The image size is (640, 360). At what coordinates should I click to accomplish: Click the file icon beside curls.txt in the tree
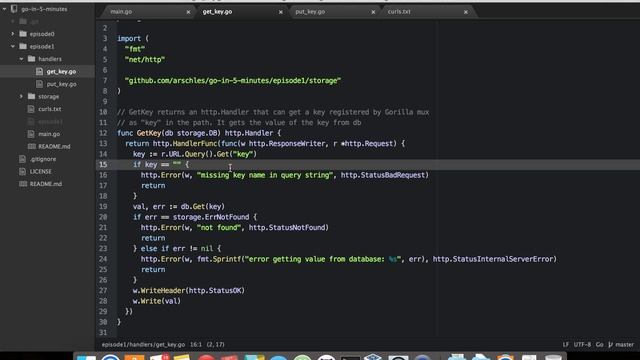tap(31, 109)
